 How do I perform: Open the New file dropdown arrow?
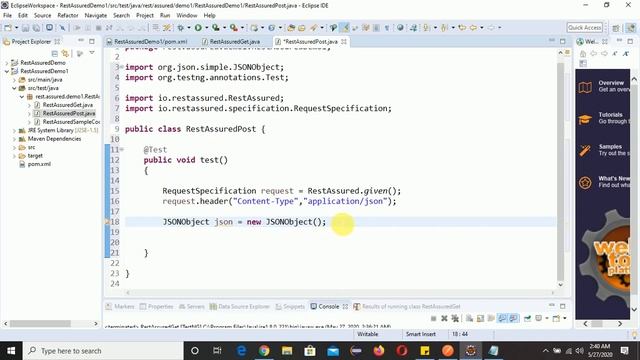[x=16, y=28]
